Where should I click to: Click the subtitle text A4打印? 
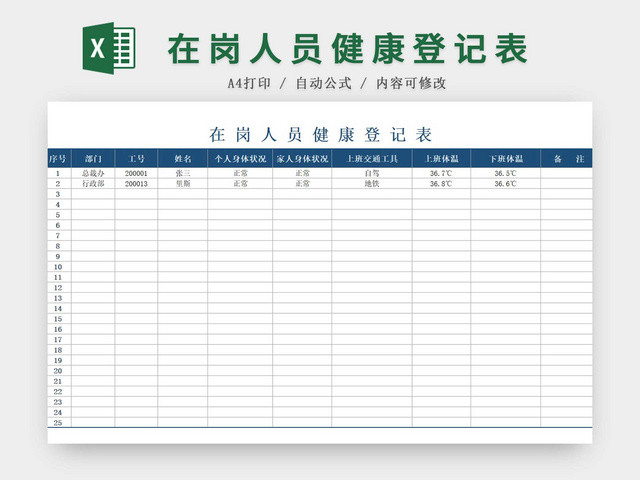point(249,83)
